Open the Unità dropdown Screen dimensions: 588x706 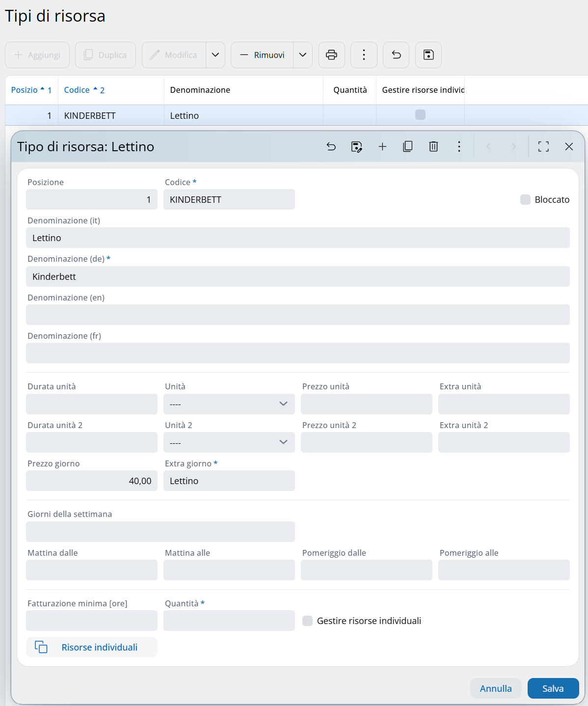(229, 404)
